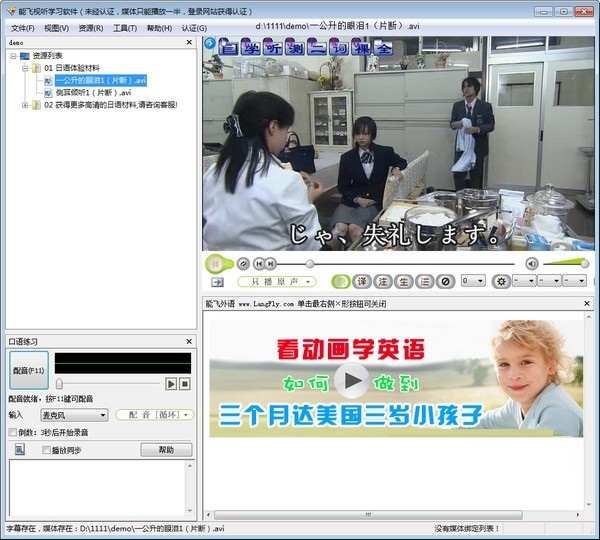Collapse the 01 日语体验材料 folder
Viewport: 600px width, 540px height.
tap(25, 69)
